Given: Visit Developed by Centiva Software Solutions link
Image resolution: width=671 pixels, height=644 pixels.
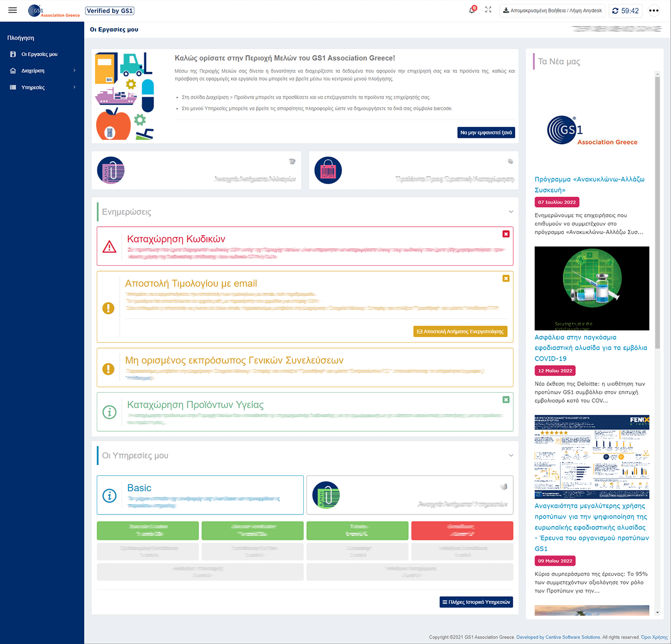Looking at the screenshot, I should coord(558,637).
